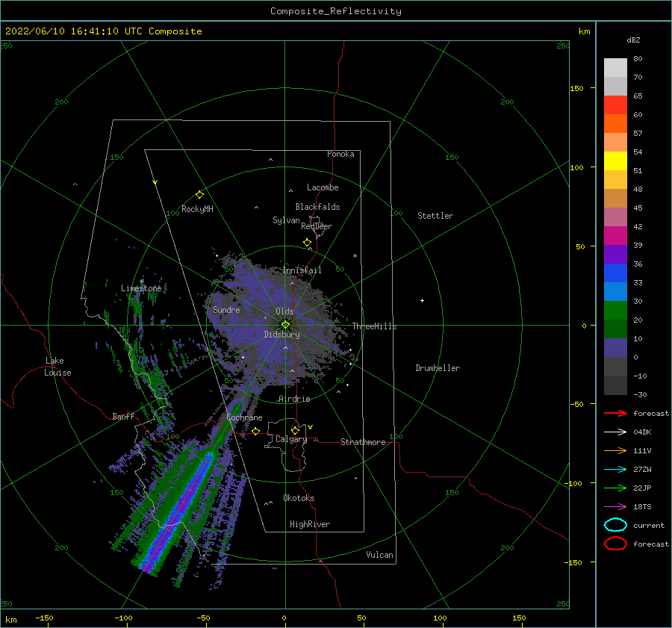The image size is (672, 628).
Task: Click the asterisk marker above Limestone
Action: point(141,282)
